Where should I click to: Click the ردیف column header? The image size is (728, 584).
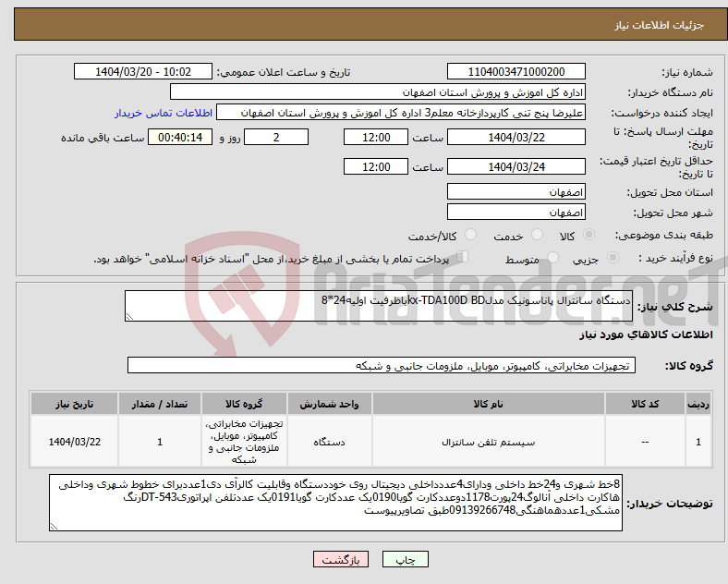[698, 404]
